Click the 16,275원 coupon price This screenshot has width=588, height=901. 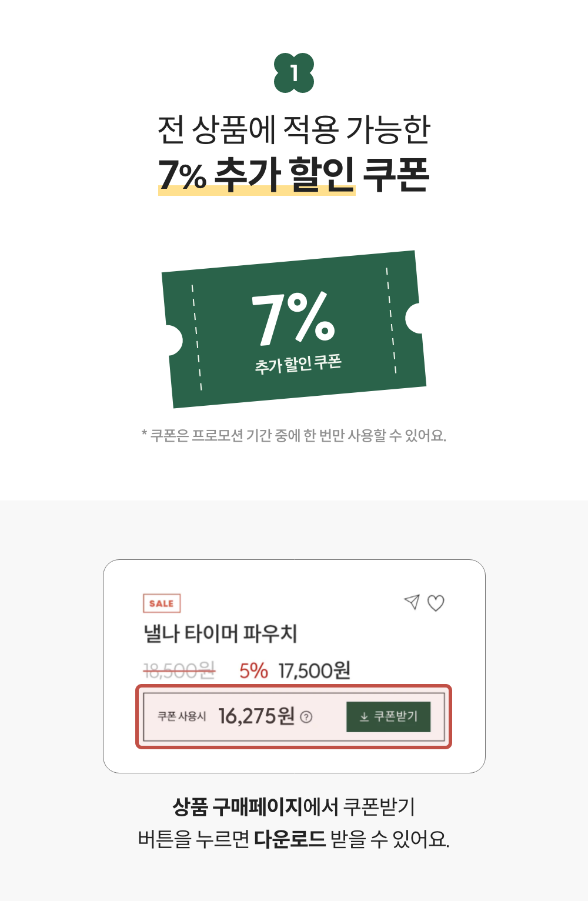click(x=256, y=716)
